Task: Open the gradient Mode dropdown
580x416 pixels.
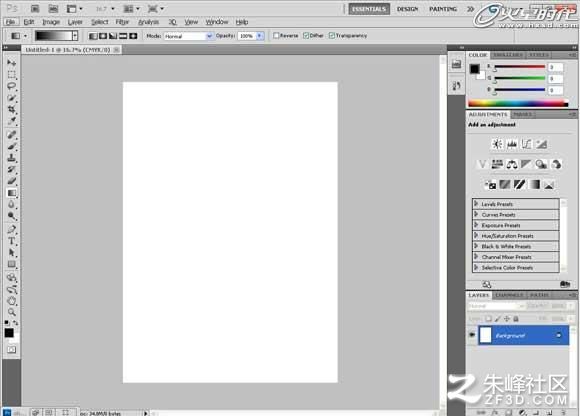Action: point(188,36)
